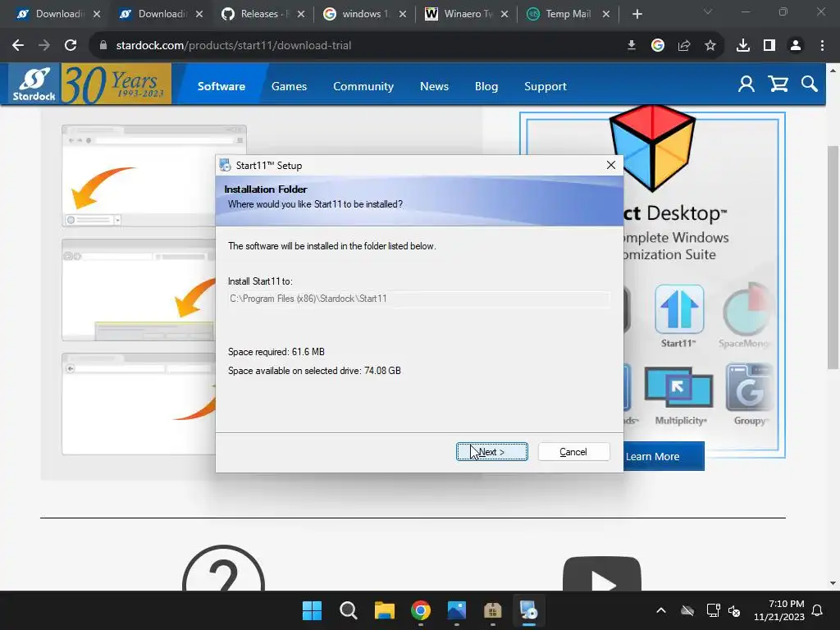Open the Stardock site search
Image resolution: width=840 pixels, height=630 pixels.
(809, 84)
